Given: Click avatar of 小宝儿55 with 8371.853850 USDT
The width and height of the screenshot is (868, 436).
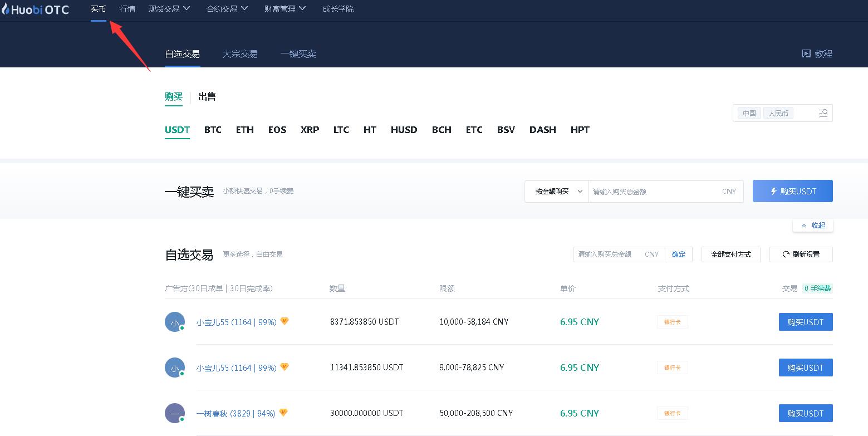Looking at the screenshot, I should pyautogui.click(x=175, y=322).
